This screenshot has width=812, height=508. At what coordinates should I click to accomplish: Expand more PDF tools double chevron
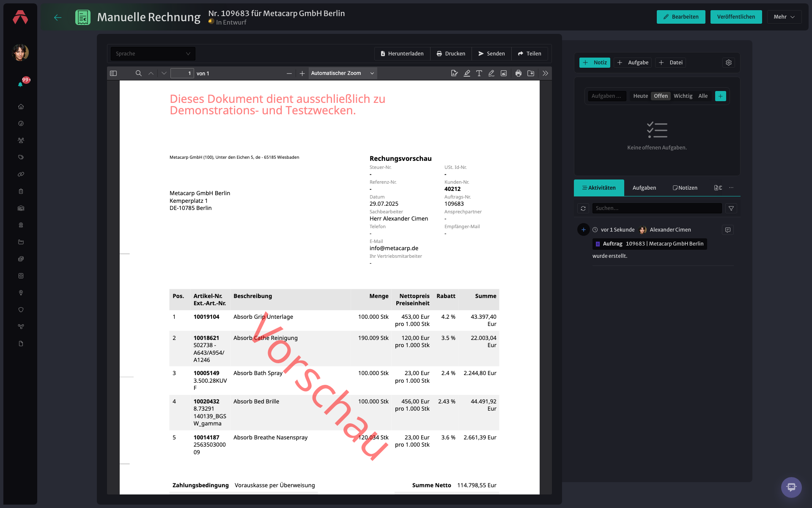click(x=546, y=73)
